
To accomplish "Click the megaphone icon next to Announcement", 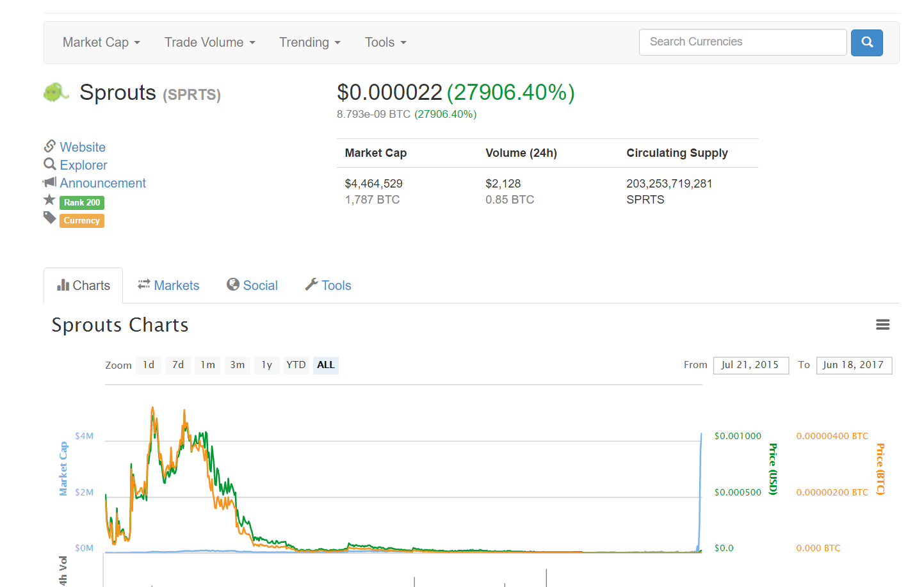I will coord(50,182).
